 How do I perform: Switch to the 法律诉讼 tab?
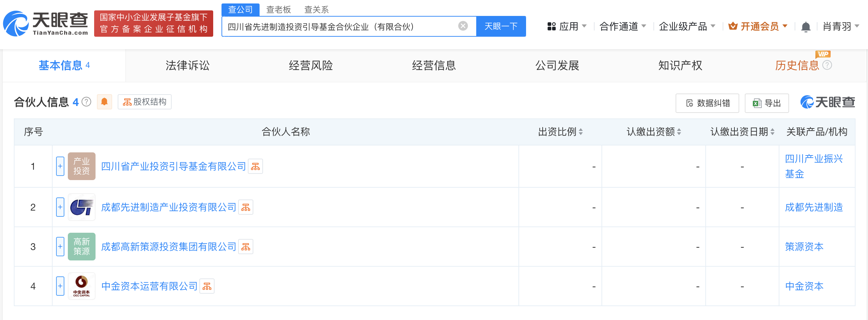pyautogui.click(x=187, y=65)
